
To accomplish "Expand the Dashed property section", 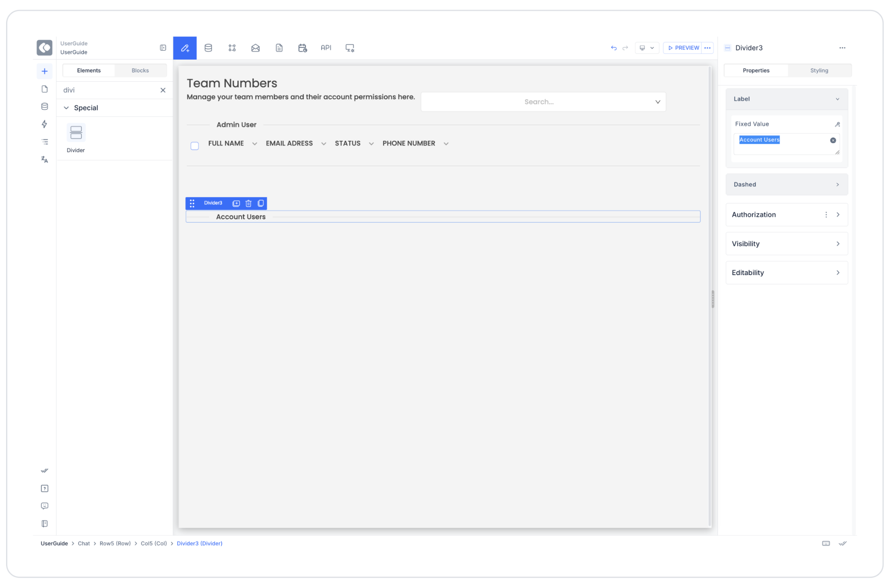I will [786, 185].
